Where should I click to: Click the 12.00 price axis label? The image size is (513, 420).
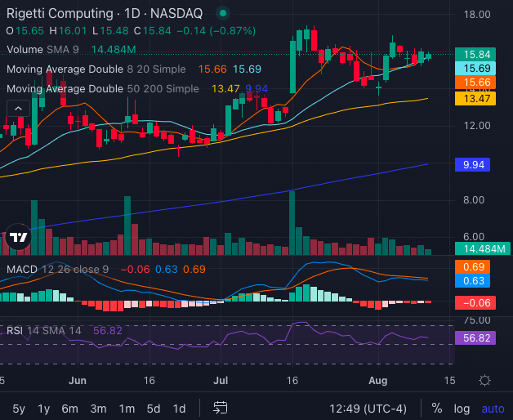477,126
